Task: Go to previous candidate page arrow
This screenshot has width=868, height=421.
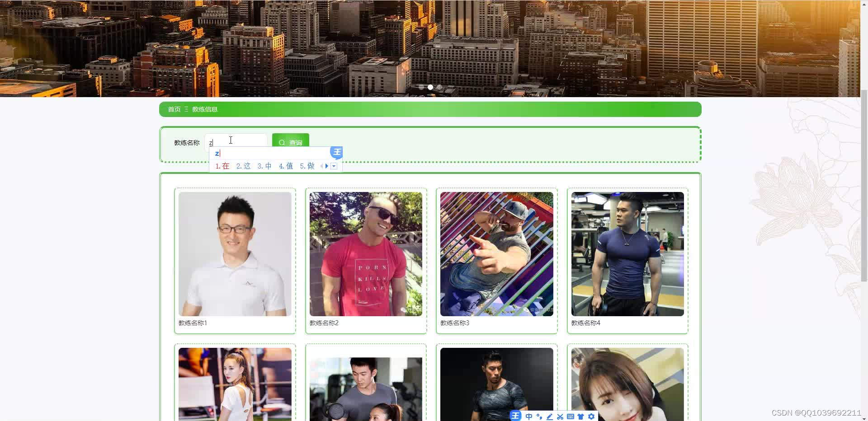Action: click(321, 166)
